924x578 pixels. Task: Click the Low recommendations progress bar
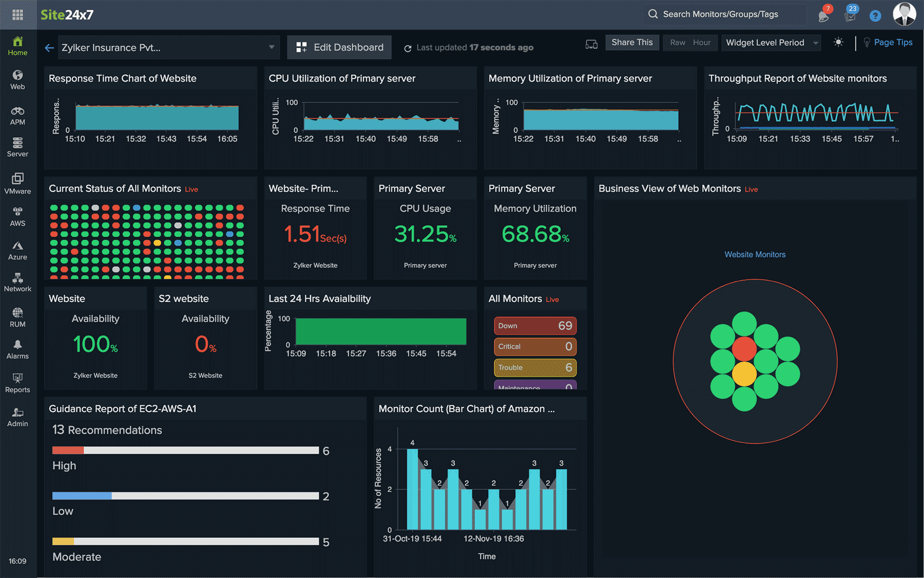click(185, 496)
